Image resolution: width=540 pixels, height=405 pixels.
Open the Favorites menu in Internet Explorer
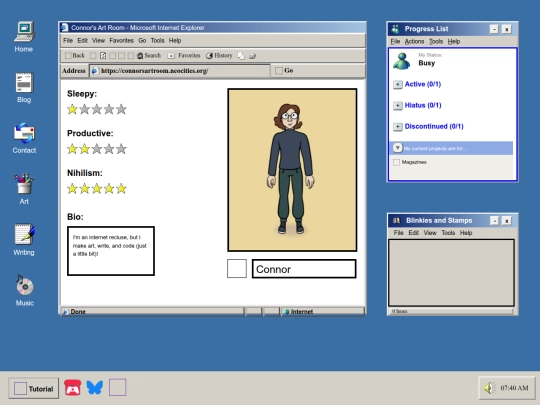click(121, 41)
